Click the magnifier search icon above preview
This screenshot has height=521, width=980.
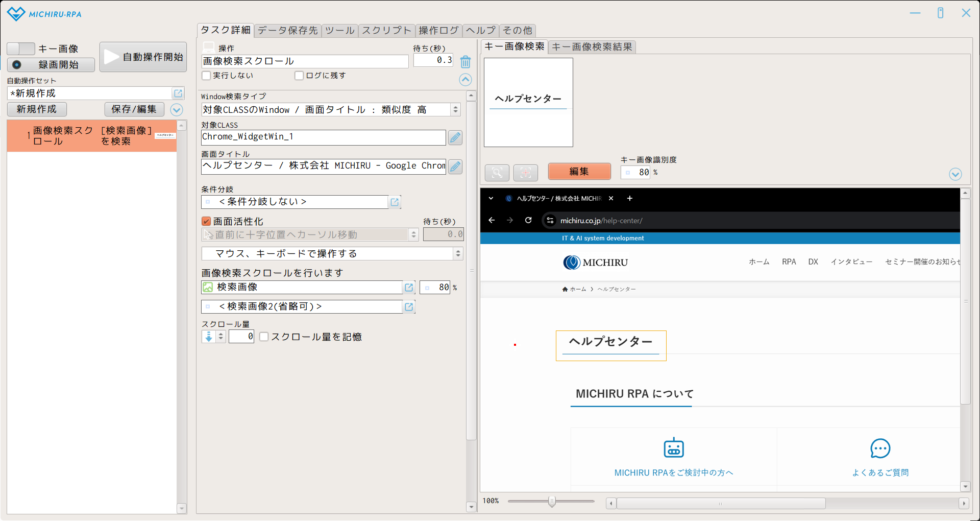pos(497,173)
